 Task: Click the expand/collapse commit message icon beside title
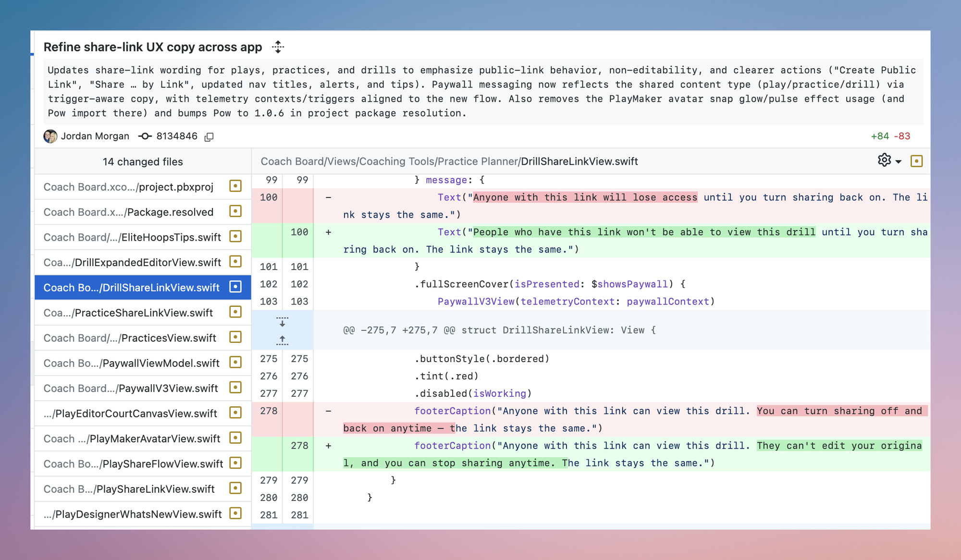point(278,47)
